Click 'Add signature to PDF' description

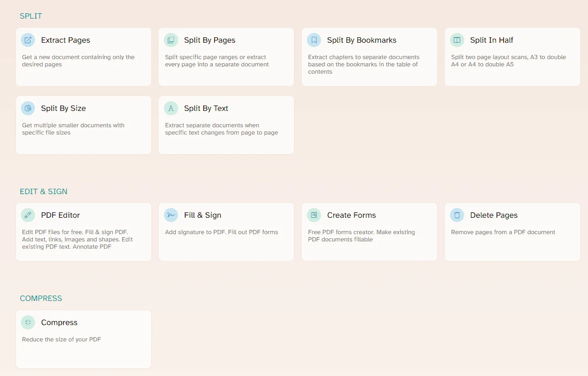pos(221,232)
